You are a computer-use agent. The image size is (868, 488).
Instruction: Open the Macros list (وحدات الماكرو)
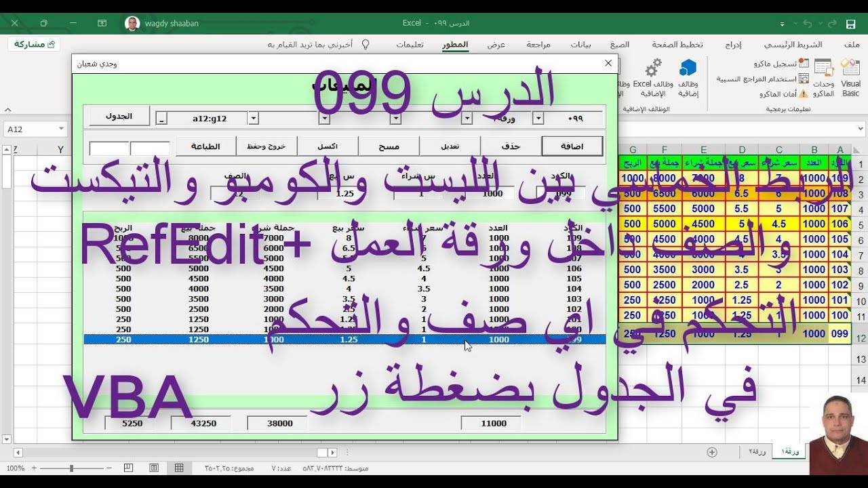click(x=824, y=78)
